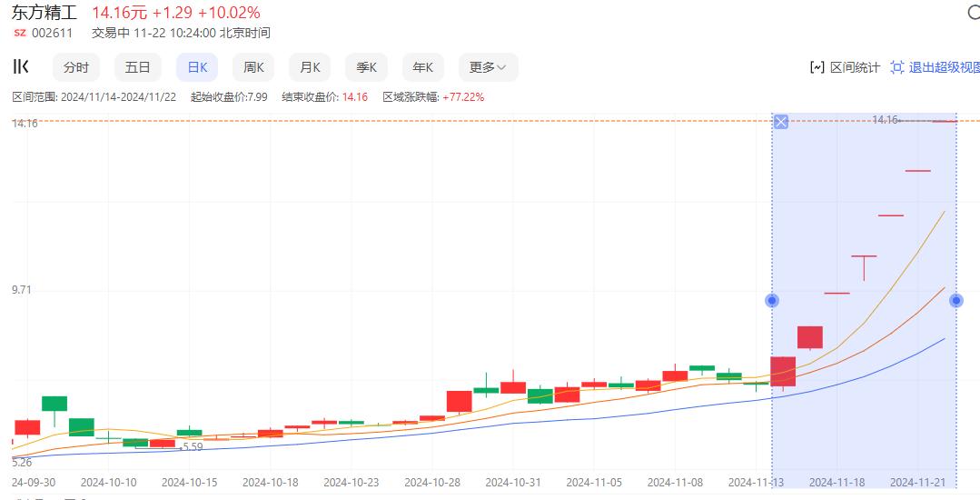980x500 pixels.
Task: Click the stock code 002611
Action: point(52,33)
